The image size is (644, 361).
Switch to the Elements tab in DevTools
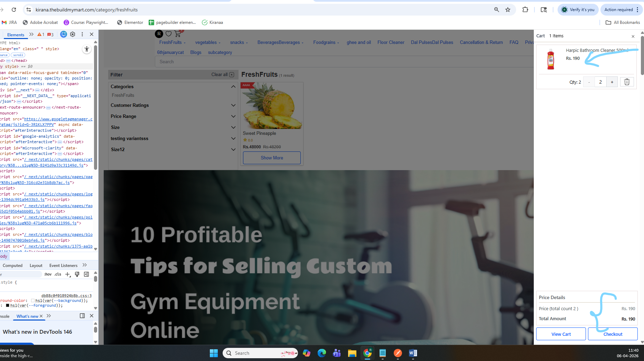coord(16,35)
